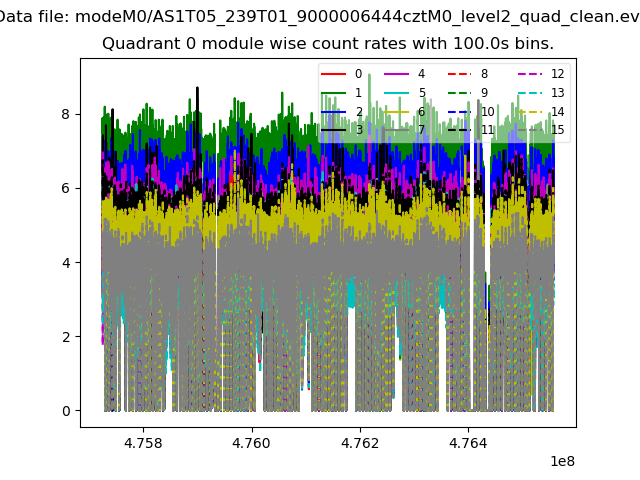Click the dashed magenta swatch for module 12

tap(530, 74)
